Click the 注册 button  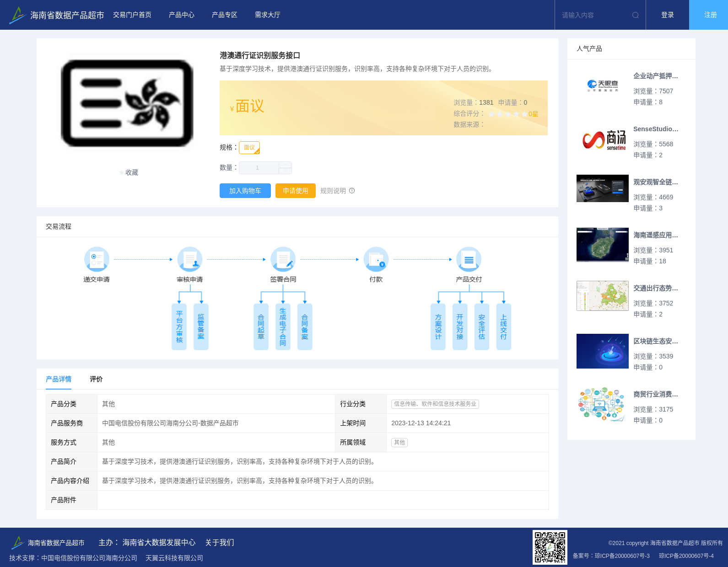[x=709, y=15]
